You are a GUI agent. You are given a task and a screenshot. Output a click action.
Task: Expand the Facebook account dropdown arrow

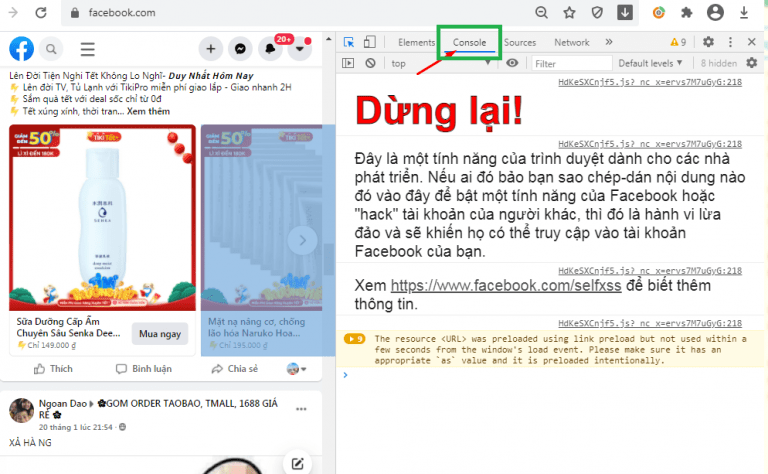coord(299,49)
